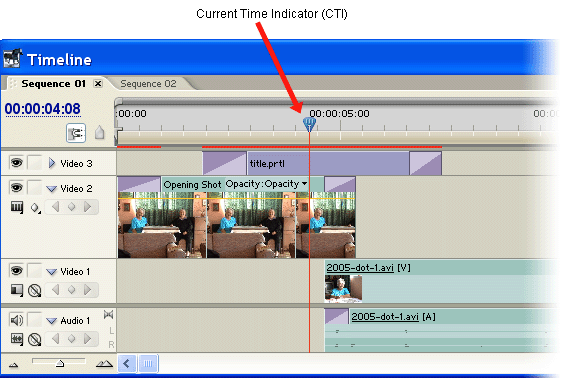Toggle the Video 1 eye visibility
The image size is (561, 378).
[x=16, y=270]
